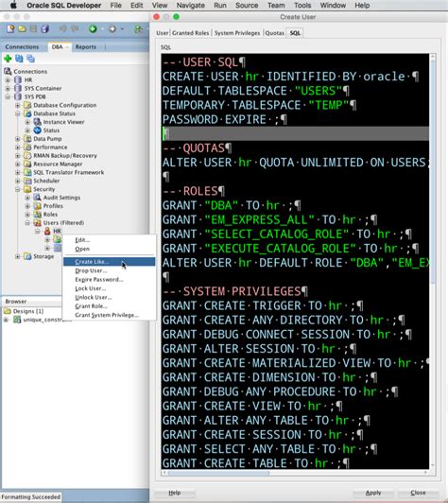
Task: Click the Roles node icon
Action: tap(37, 215)
